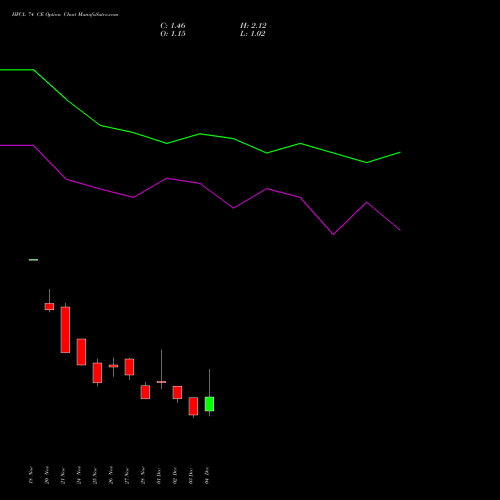Click the 02 Dec date label
This screenshot has height=500, width=500.
click(175, 475)
